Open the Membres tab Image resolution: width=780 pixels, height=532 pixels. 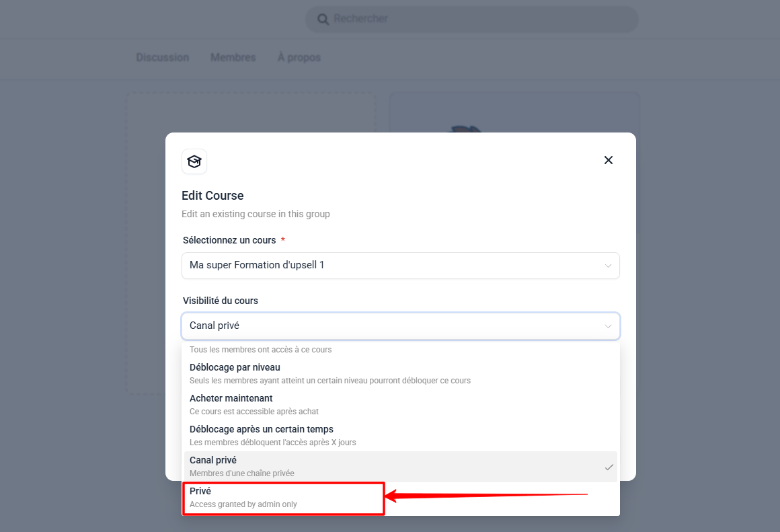(233, 57)
